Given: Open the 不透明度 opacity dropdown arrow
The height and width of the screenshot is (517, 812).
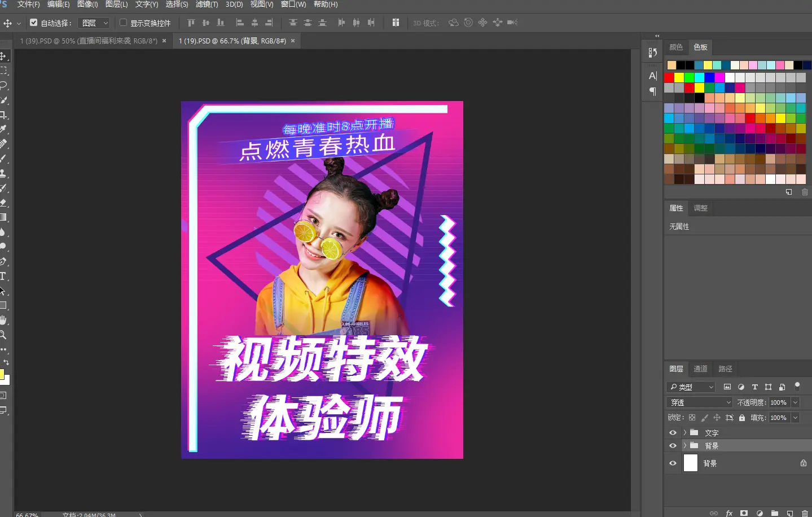Looking at the screenshot, I should point(795,402).
